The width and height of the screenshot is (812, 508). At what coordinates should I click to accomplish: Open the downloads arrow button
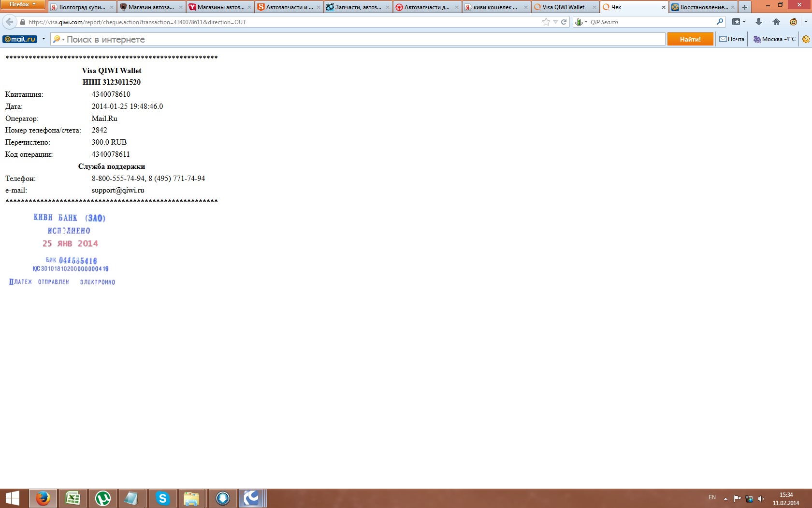pyautogui.click(x=759, y=22)
